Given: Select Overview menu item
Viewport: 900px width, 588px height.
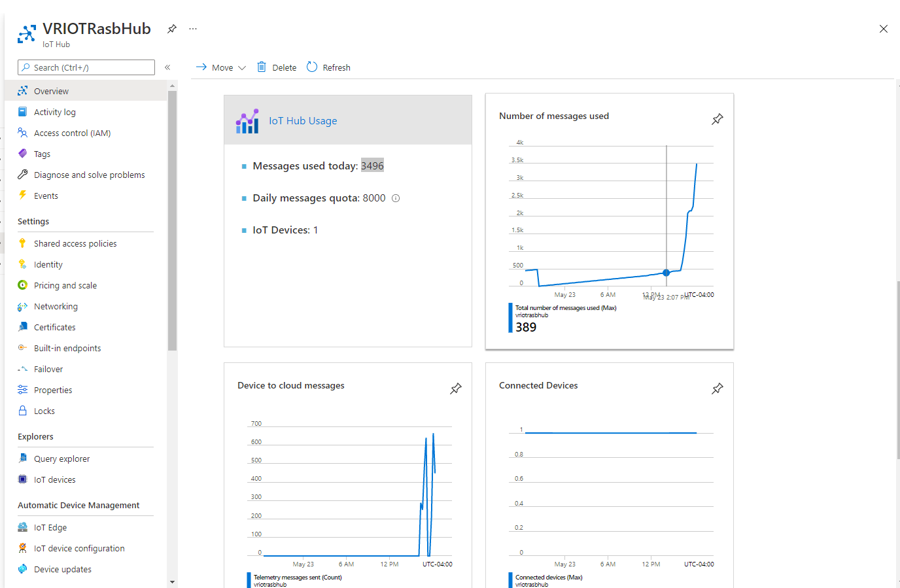Looking at the screenshot, I should 86,91.
